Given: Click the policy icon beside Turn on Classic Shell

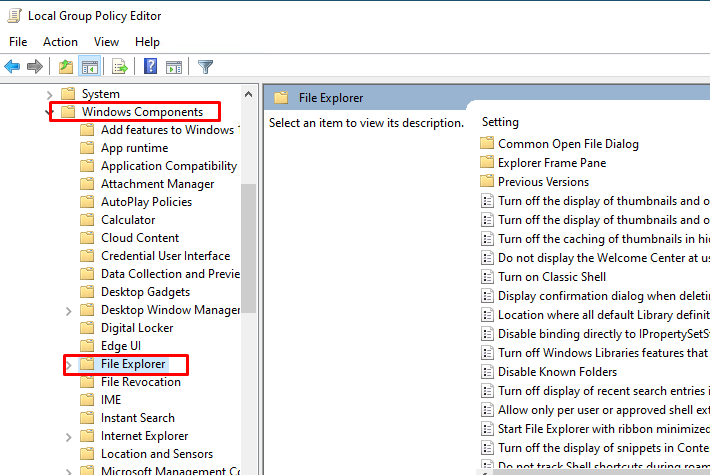Looking at the screenshot, I should click(x=487, y=277).
